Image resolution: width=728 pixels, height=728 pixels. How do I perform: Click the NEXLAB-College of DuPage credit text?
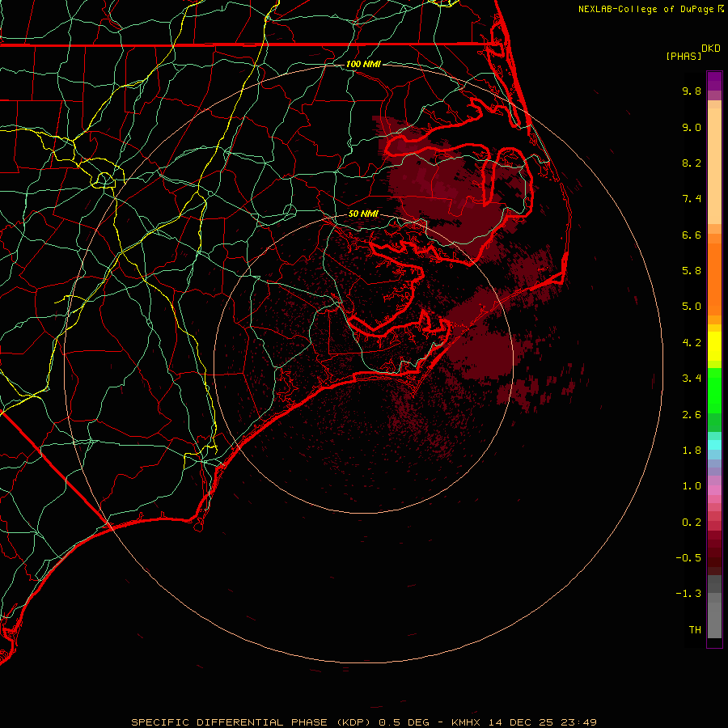coord(645,9)
